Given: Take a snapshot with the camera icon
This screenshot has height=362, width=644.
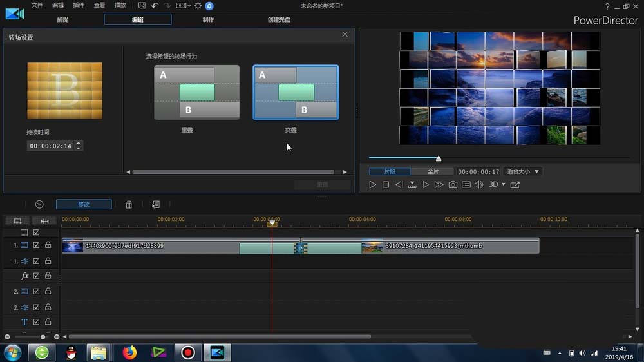Looking at the screenshot, I should pos(453,185).
